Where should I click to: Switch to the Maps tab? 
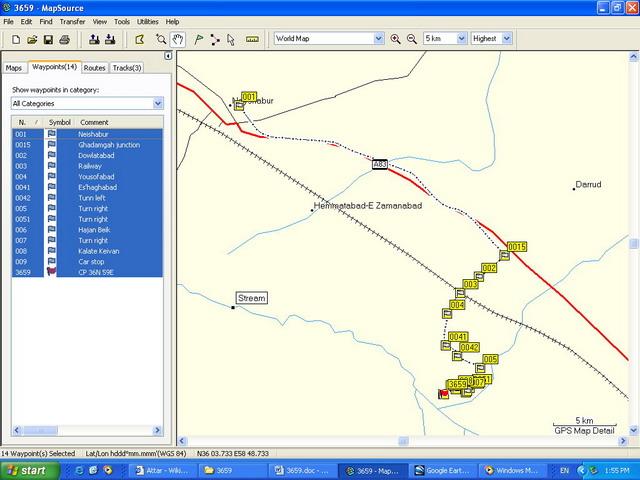tap(13, 68)
